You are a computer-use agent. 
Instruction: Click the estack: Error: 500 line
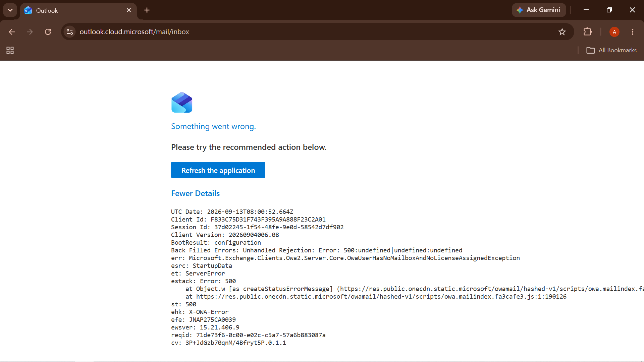click(203, 281)
